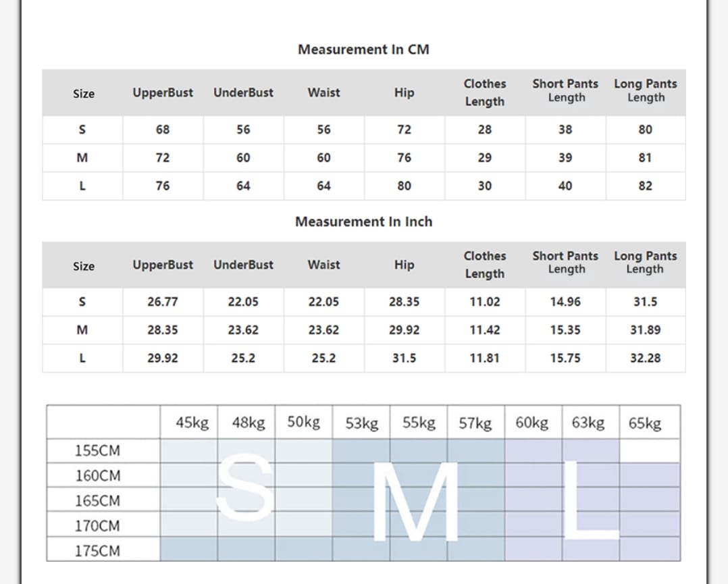728x584 pixels.
Task: Select the Hip header in the Inch table
Action: (x=404, y=265)
